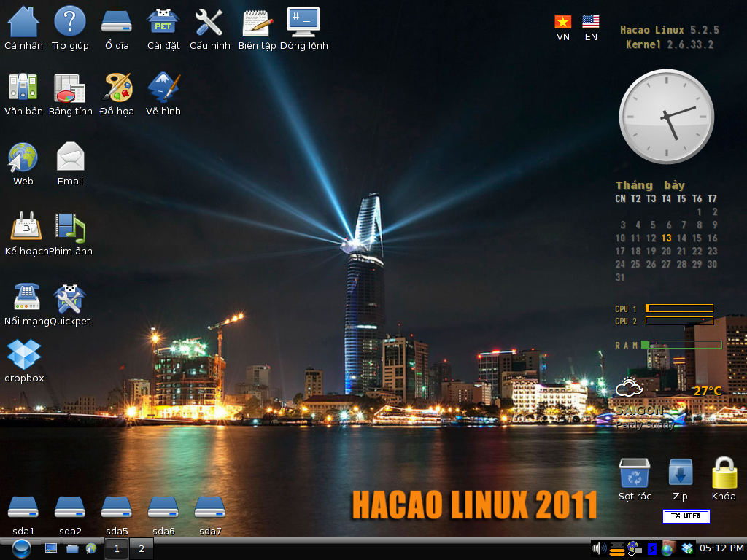
Task: Click the 27°C weather temperature
Action: [x=708, y=391]
